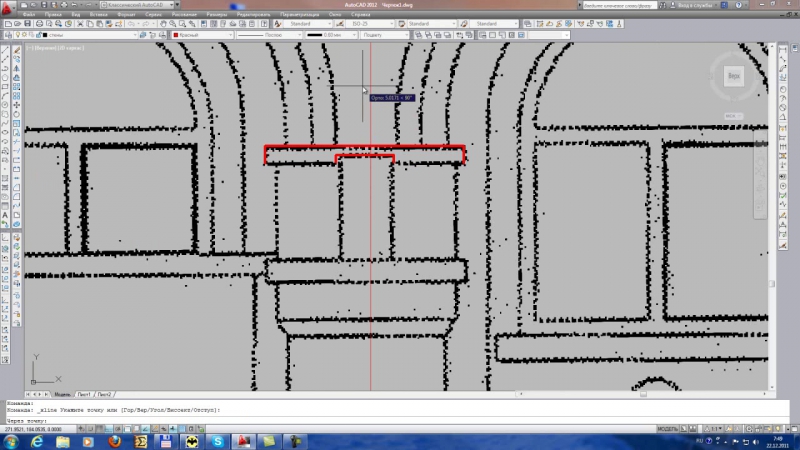Viewport: 800px width, 450px height.
Task: Open the Красный color control swatch
Action: [200, 35]
